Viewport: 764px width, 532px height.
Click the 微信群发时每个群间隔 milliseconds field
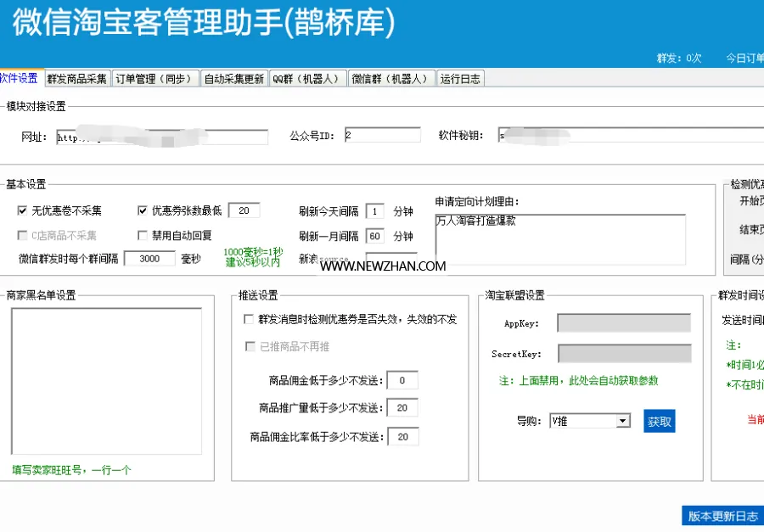tap(149, 259)
